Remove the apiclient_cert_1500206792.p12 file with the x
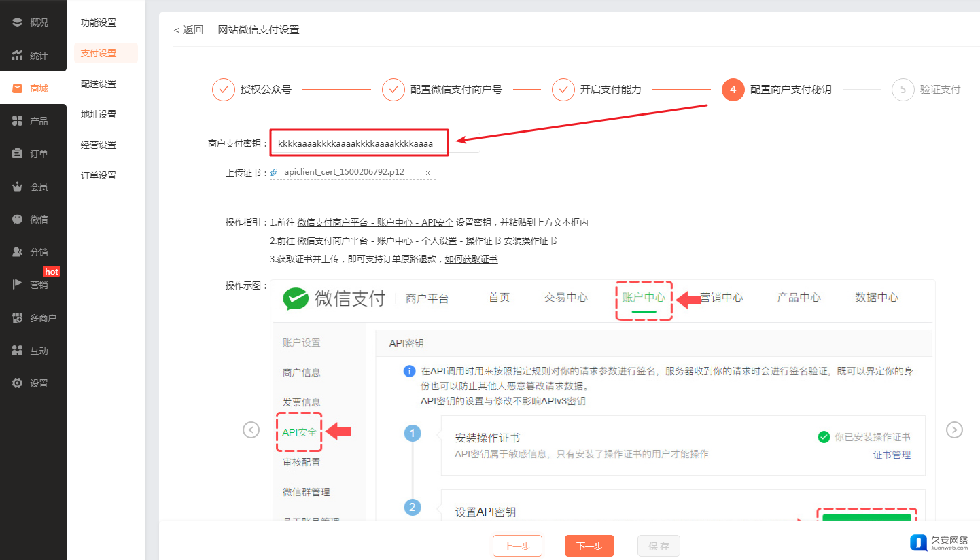980x560 pixels. point(427,173)
